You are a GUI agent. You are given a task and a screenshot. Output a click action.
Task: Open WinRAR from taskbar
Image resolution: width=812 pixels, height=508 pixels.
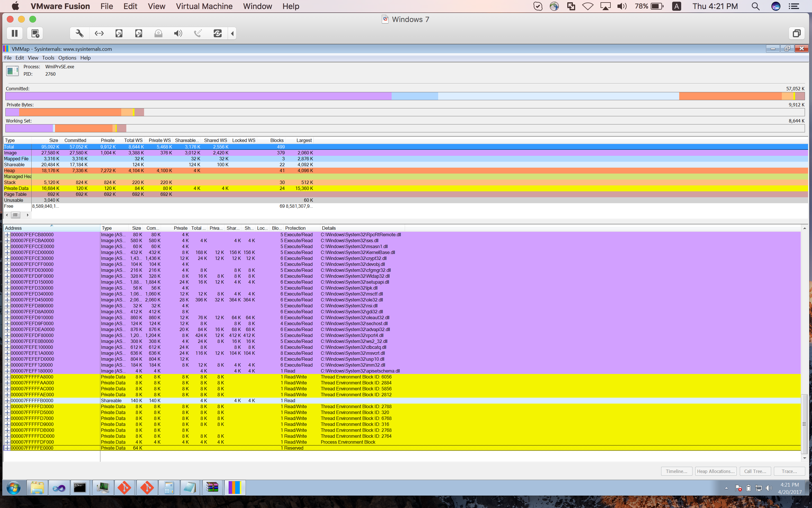point(212,487)
